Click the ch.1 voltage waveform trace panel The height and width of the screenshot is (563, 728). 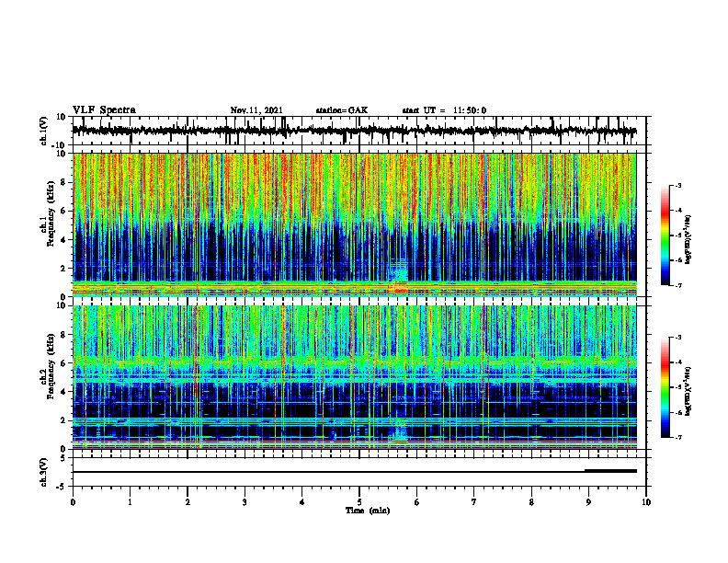358,131
